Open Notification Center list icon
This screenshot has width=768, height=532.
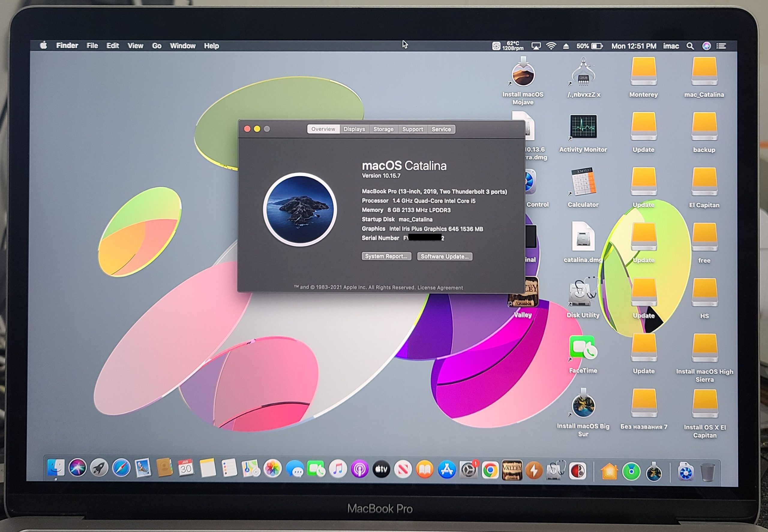coord(721,46)
